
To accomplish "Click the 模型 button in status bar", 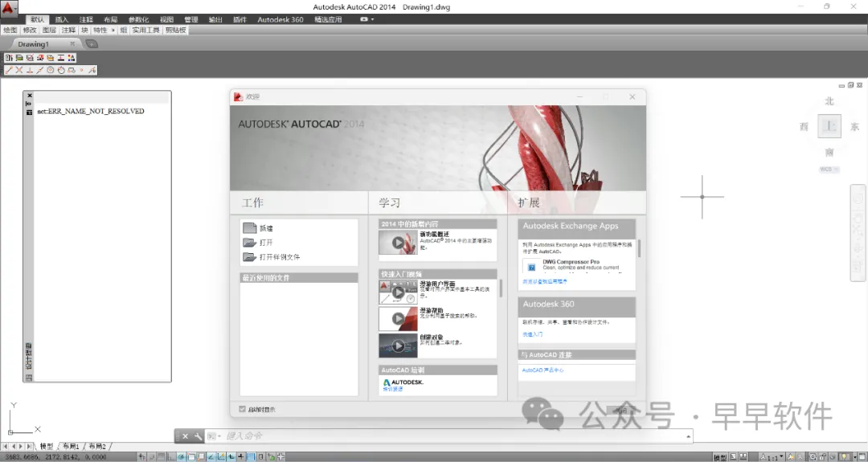I will tap(720, 457).
